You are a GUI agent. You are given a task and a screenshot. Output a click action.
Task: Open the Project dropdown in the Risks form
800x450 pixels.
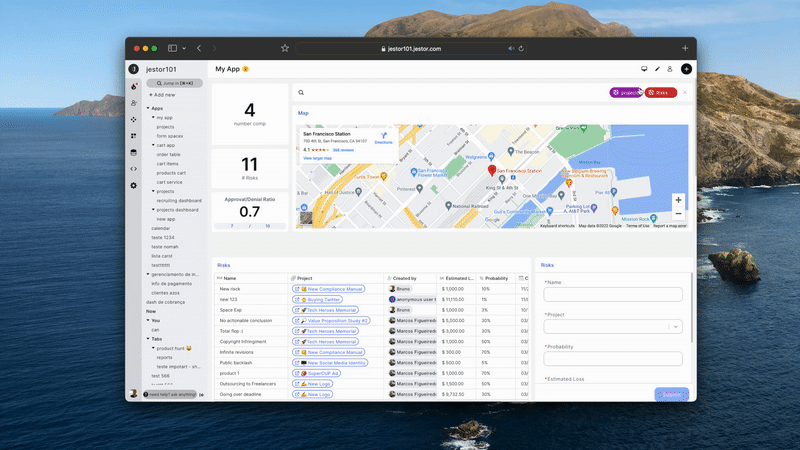[613, 327]
